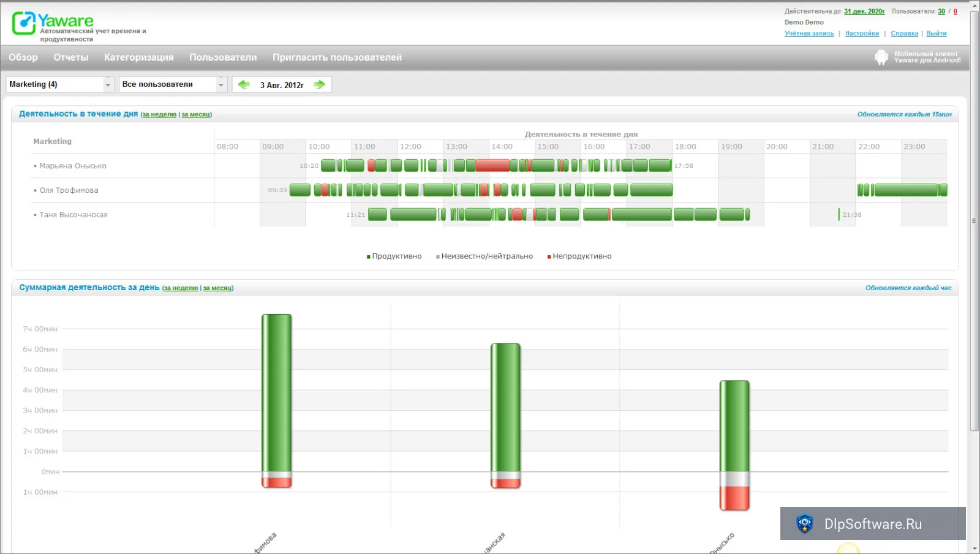Image resolution: width=980 pixels, height=554 pixels.
Task: Click the Yaware logo icon
Action: click(24, 23)
